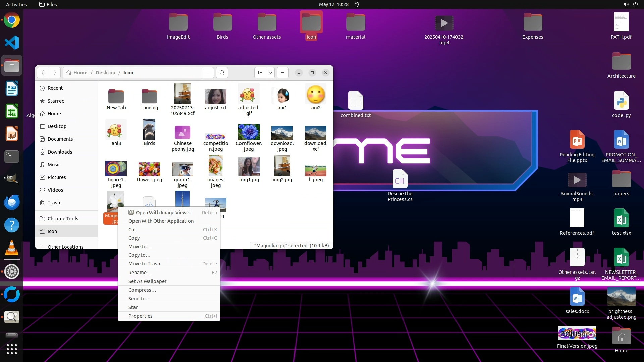The image size is (644, 362).
Task: Click 'Open With Image Viewer' menu entry
Action: [163, 213]
